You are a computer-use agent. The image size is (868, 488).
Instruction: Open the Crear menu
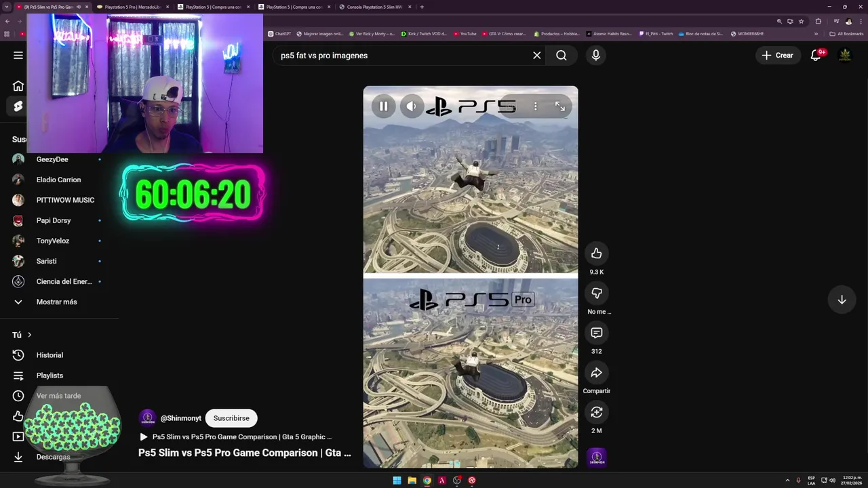[777, 56]
